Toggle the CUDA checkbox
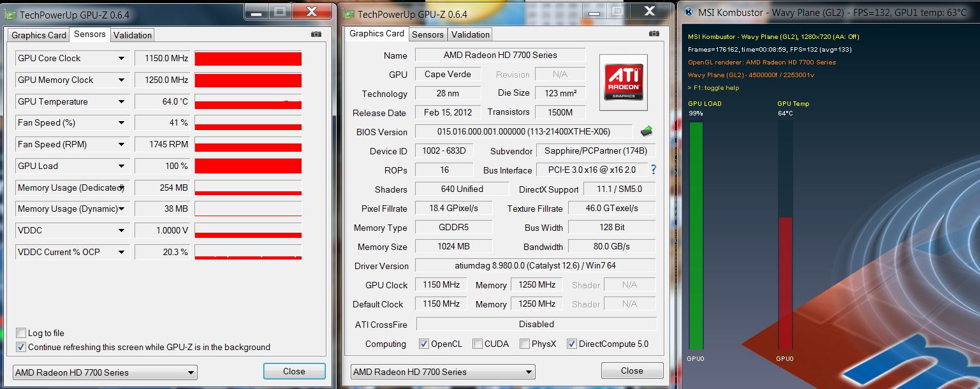The width and height of the screenshot is (980, 389). click(x=478, y=344)
